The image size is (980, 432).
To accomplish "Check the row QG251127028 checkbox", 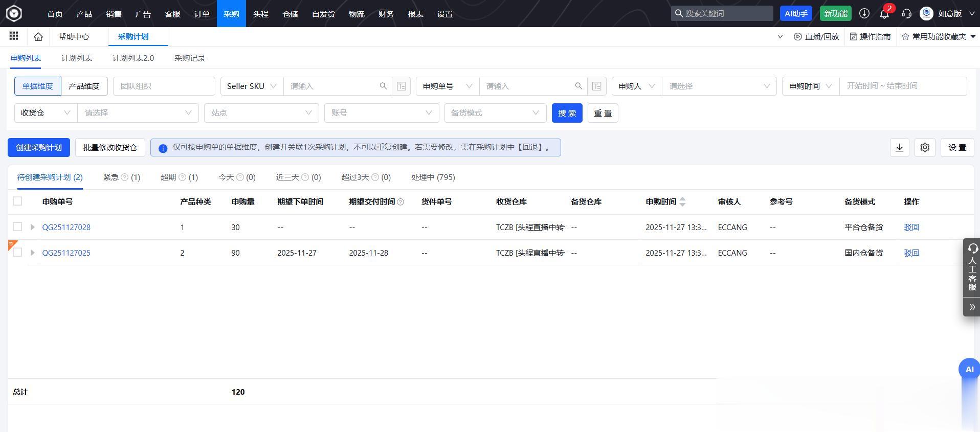I will tap(17, 226).
